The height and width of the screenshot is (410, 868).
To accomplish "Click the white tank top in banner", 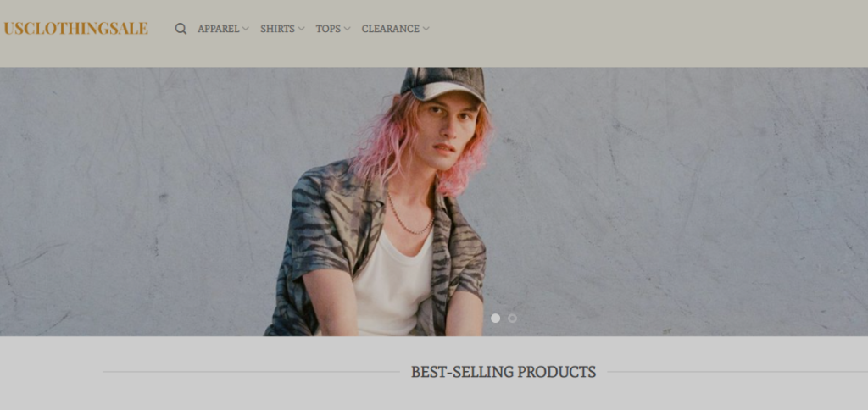I will coord(393,288).
